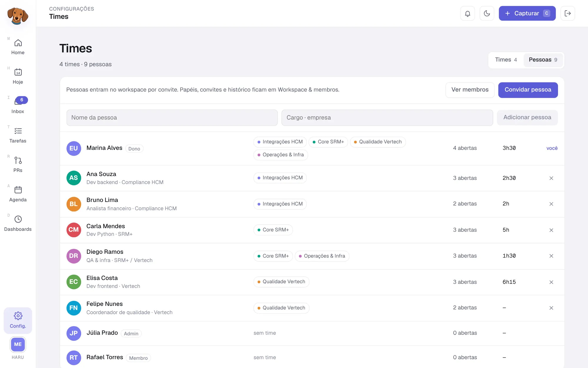Image resolution: width=588 pixels, height=368 pixels.
Task: Open Ver membros
Action: coord(470,90)
